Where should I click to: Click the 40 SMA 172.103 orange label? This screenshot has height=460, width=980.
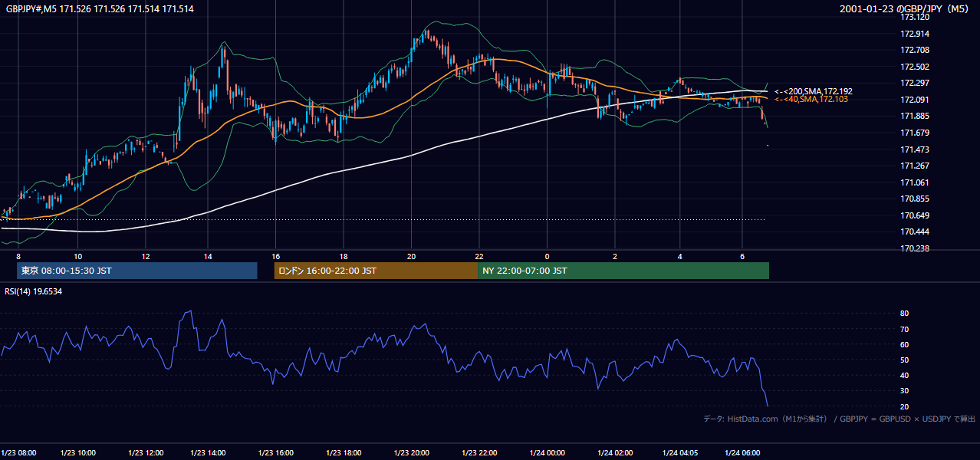(811, 100)
